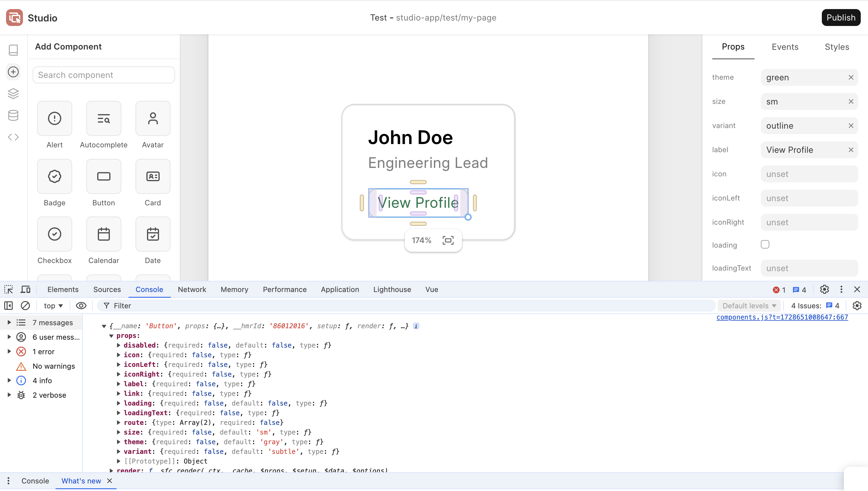
Task: Activate DevTools inspect element picker
Action: [x=8, y=289]
